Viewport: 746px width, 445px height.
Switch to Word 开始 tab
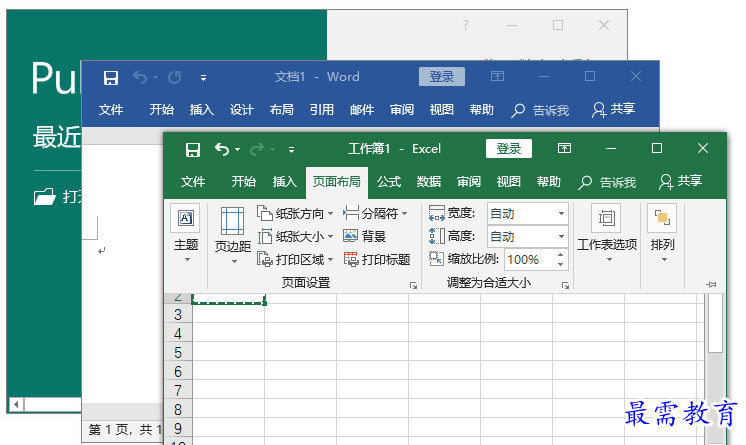point(161,110)
